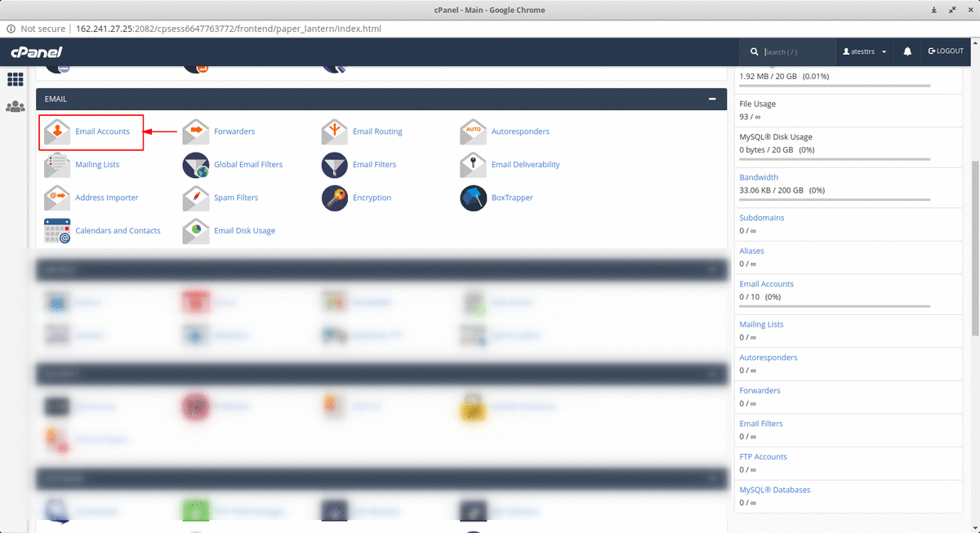Open the atesttrs user dropdown

(x=865, y=51)
